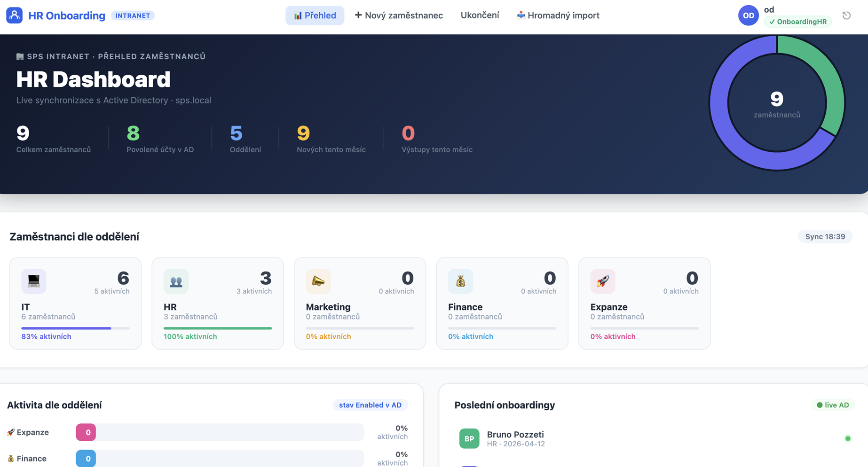Click the 100% aktivních label

pyautogui.click(x=190, y=336)
